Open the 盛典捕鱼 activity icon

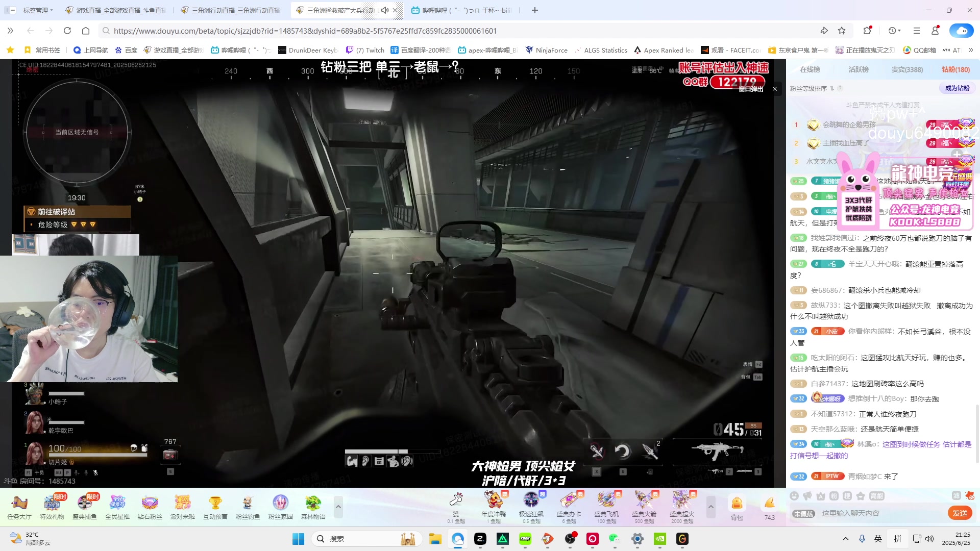pos(85,507)
